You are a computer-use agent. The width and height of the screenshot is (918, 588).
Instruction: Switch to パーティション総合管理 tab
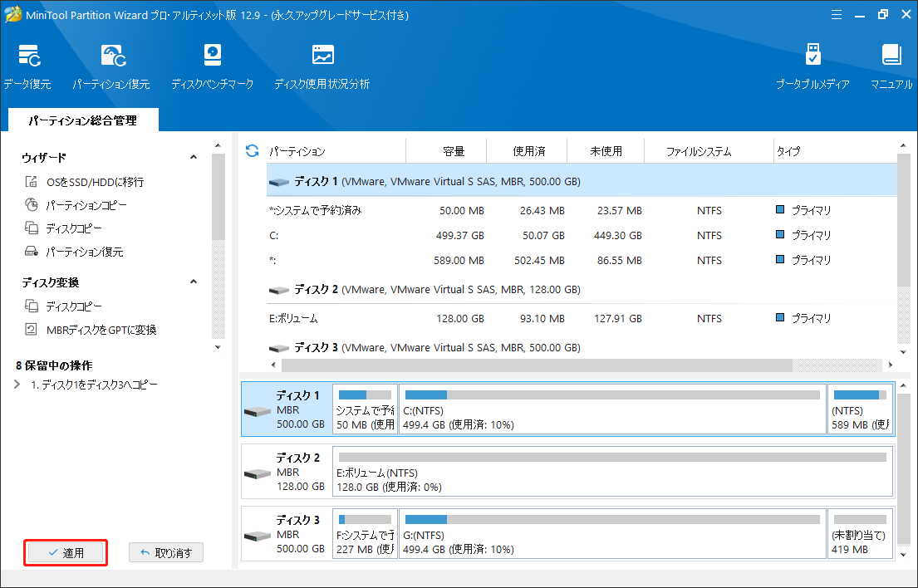83,120
